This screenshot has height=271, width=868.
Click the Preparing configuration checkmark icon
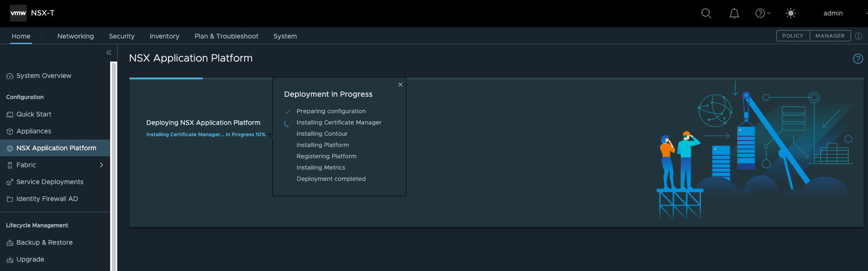[x=287, y=112]
